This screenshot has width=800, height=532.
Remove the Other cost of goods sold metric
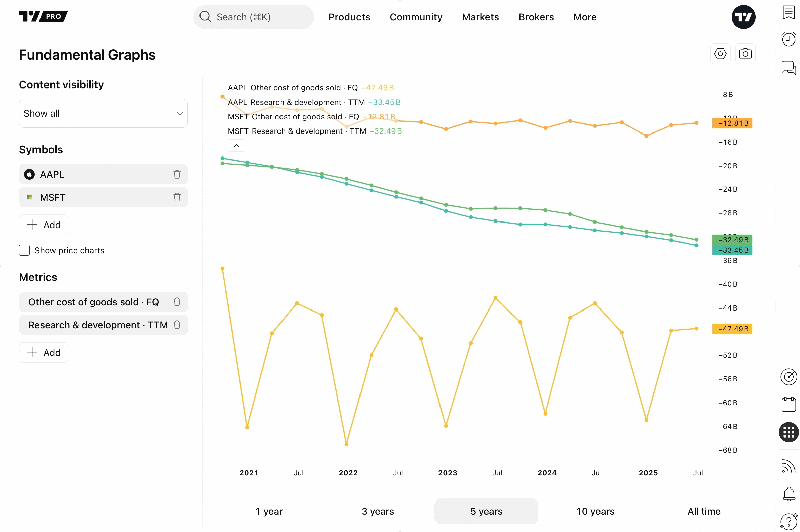pos(177,302)
